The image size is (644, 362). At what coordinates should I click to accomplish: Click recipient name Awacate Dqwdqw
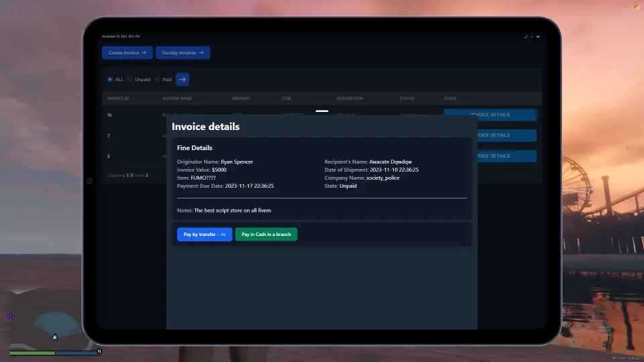click(x=390, y=162)
